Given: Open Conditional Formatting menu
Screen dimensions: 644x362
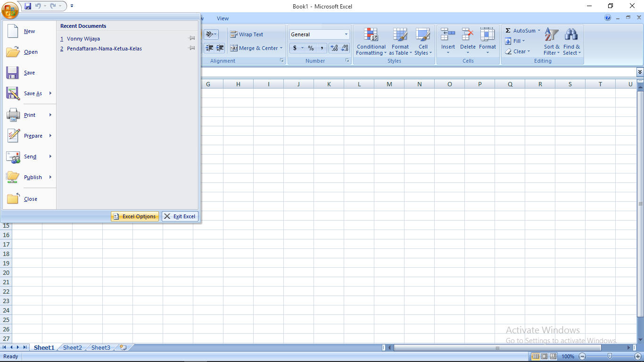Looking at the screenshot, I should click(371, 41).
